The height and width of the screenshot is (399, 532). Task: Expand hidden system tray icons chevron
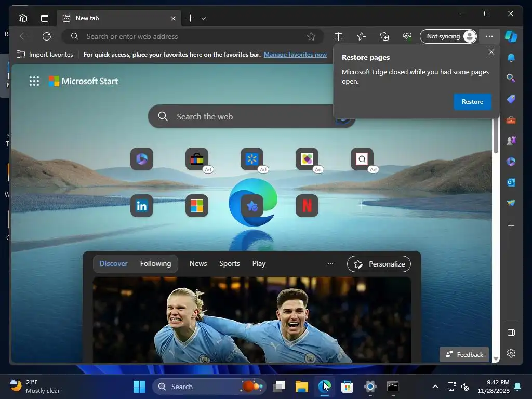pyautogui.click(x=435, y=387)
